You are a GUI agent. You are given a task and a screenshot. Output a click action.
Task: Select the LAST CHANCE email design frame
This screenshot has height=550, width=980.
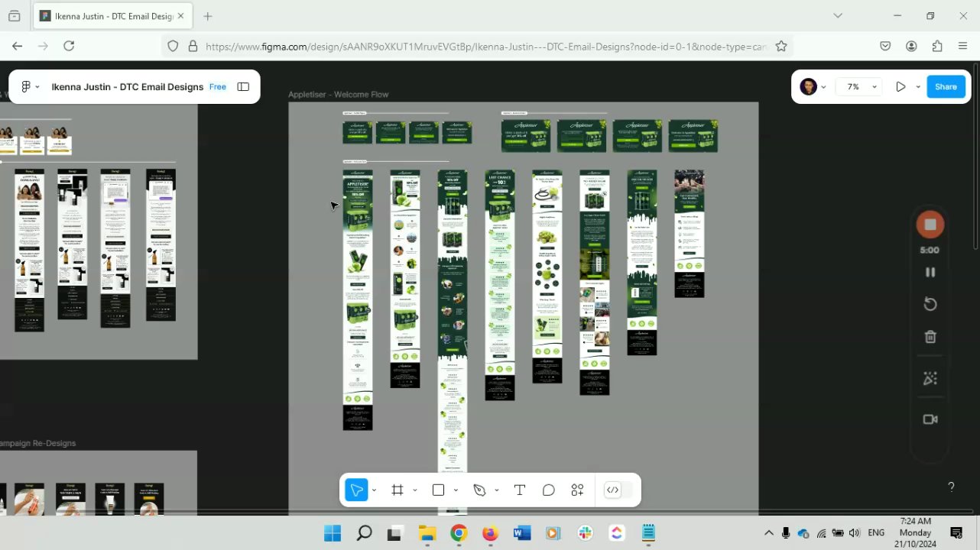(500, 285)
